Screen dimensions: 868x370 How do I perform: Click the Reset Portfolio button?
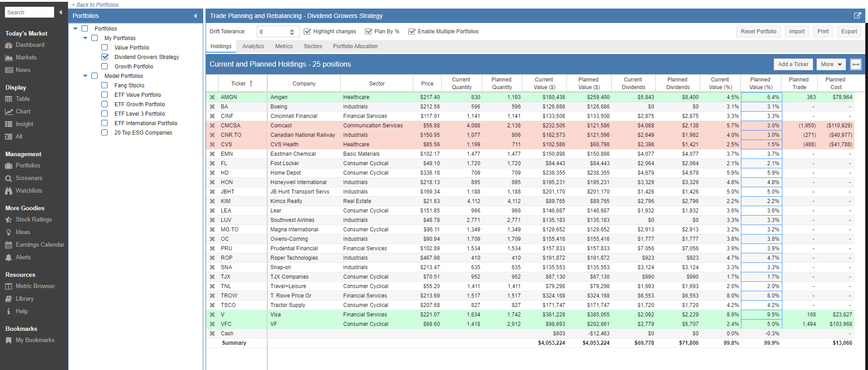(x=758, y=32)
